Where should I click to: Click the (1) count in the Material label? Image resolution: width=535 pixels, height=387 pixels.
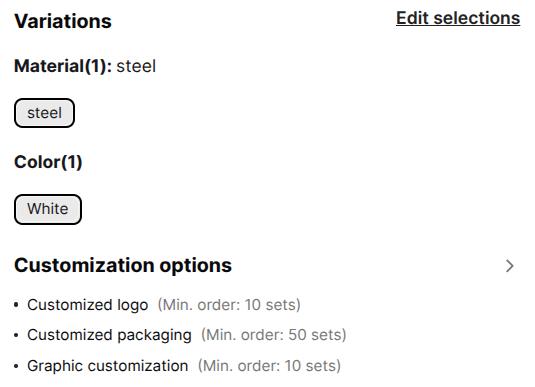point(96,66)
